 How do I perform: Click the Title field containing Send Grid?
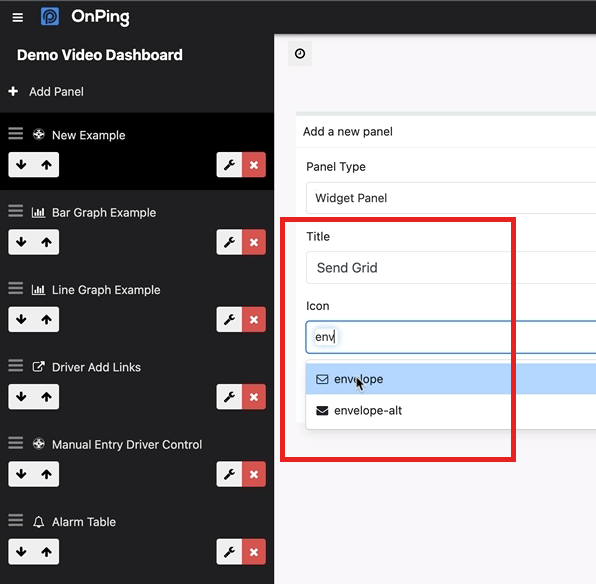[451, 268]
